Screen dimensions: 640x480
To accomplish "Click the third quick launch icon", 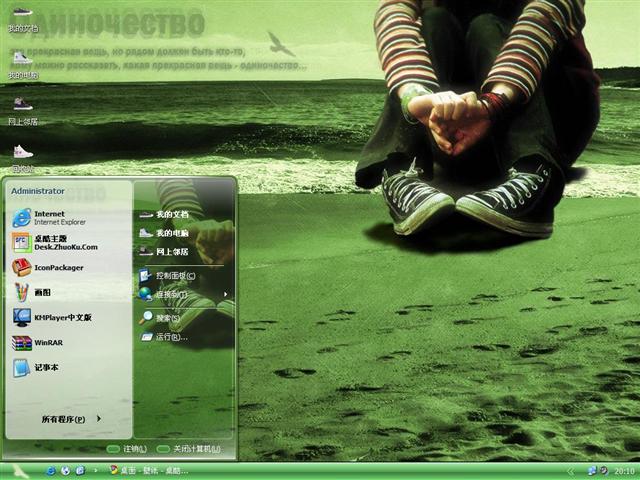I will (80, 471).
